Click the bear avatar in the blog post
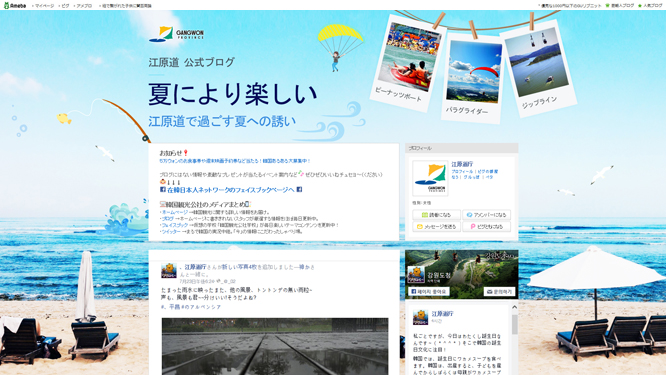The width and height of the screenshot is (666, 375). (x=169, y=271)
